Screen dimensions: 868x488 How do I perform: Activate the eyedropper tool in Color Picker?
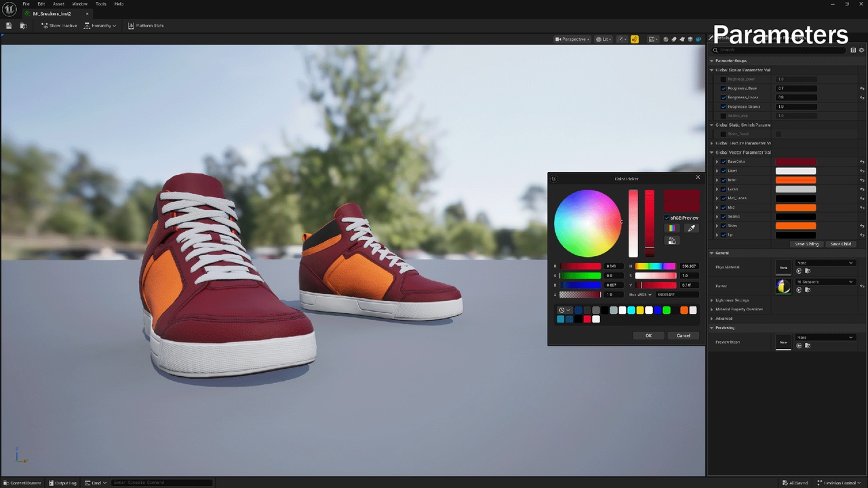click(x=691, y=228)
